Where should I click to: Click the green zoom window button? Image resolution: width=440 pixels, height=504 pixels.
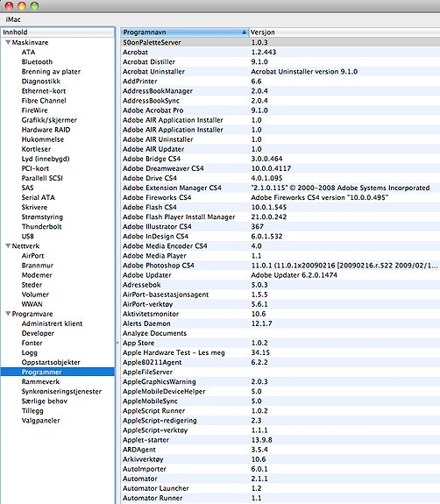click(x=34, y=5)
